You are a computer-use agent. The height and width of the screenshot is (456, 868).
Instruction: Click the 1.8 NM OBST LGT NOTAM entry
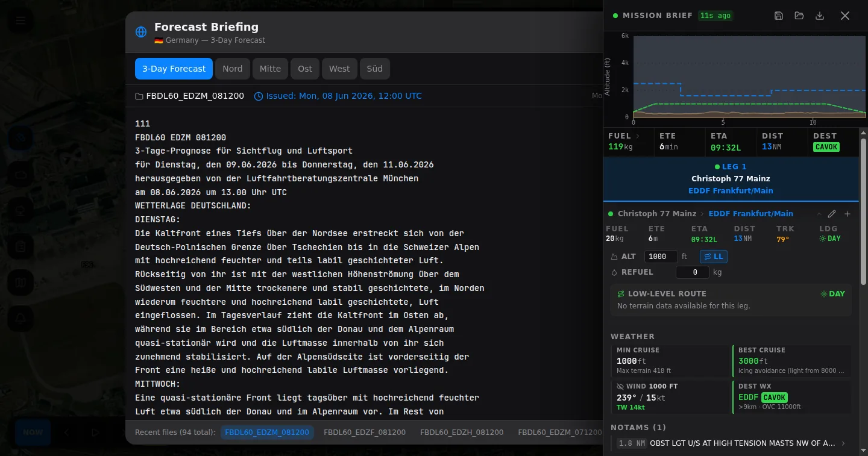pos(731,443)
